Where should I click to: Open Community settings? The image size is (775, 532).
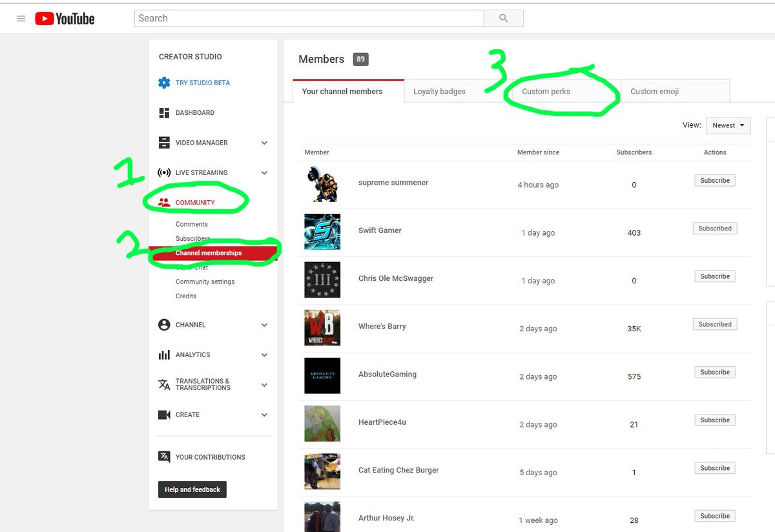point(205,281)
